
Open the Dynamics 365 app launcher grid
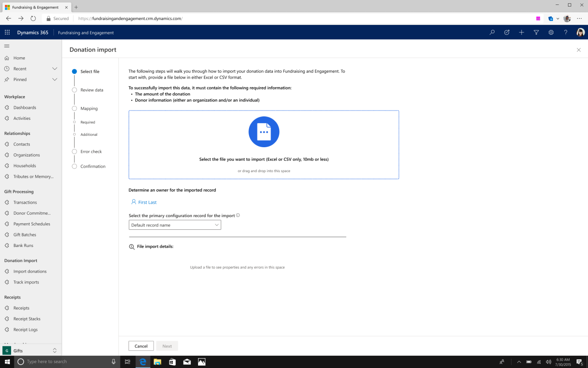7,32
